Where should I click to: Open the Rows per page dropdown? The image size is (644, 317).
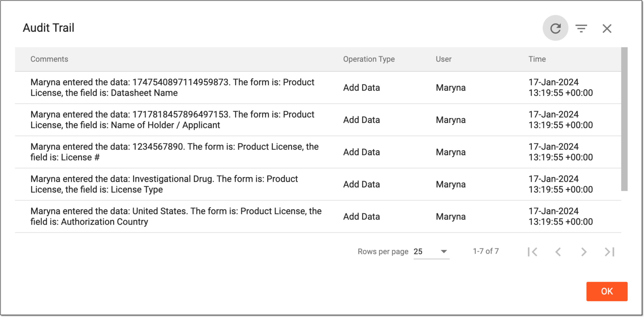431,251
